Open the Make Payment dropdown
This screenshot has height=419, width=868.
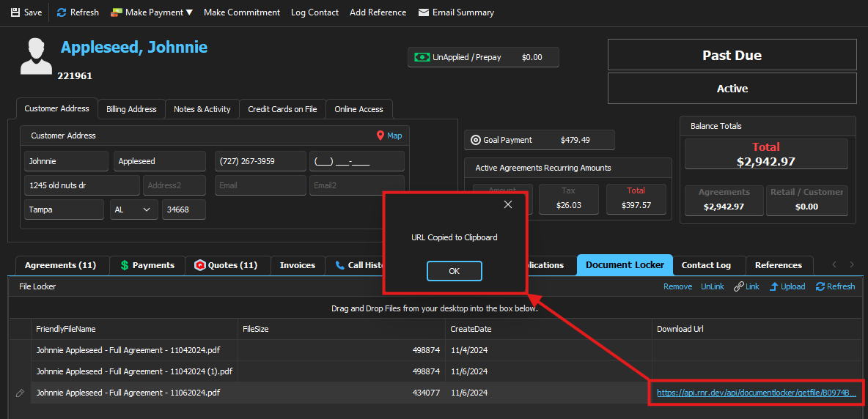coord(152,12)
